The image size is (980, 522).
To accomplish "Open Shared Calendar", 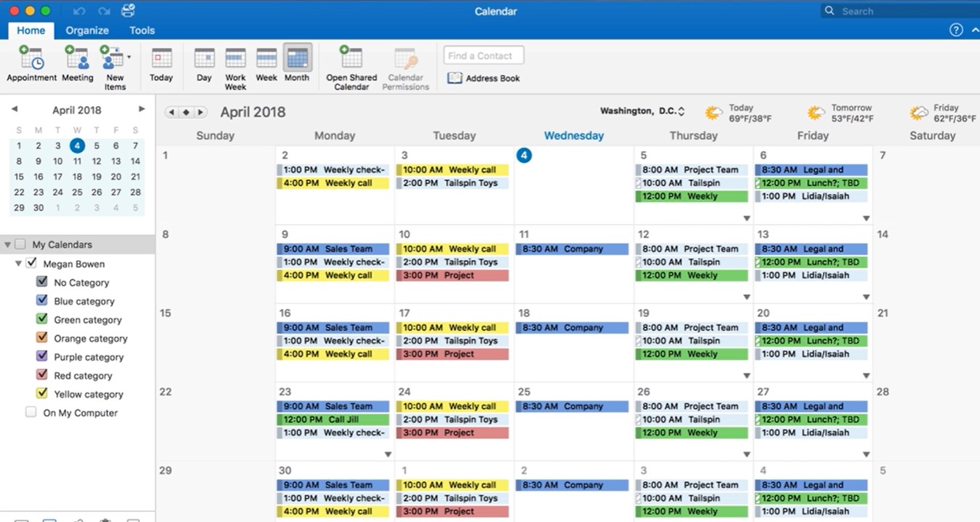I will [x=351, y=67].
